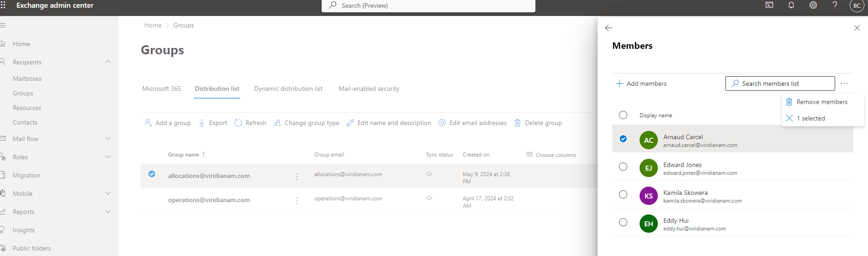Open Insights in sidebar

click(24, 230)
